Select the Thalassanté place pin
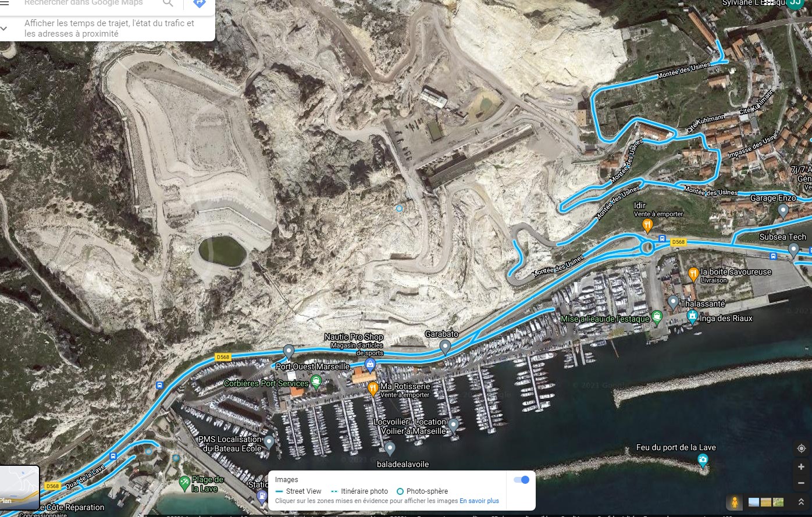 point(673,302)
